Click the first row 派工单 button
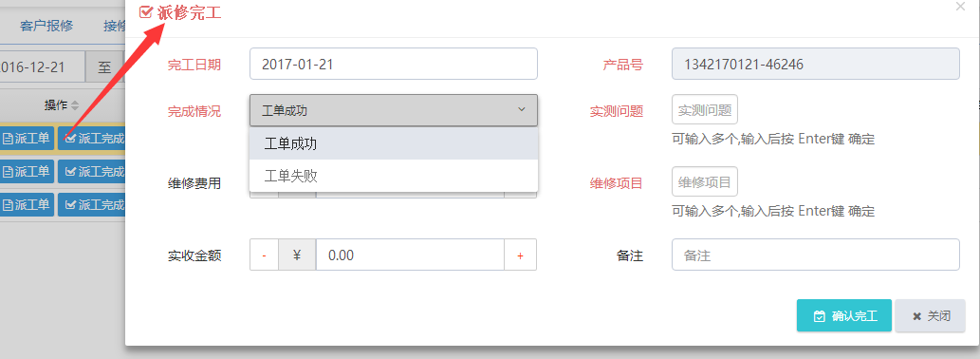 point(27,139)
